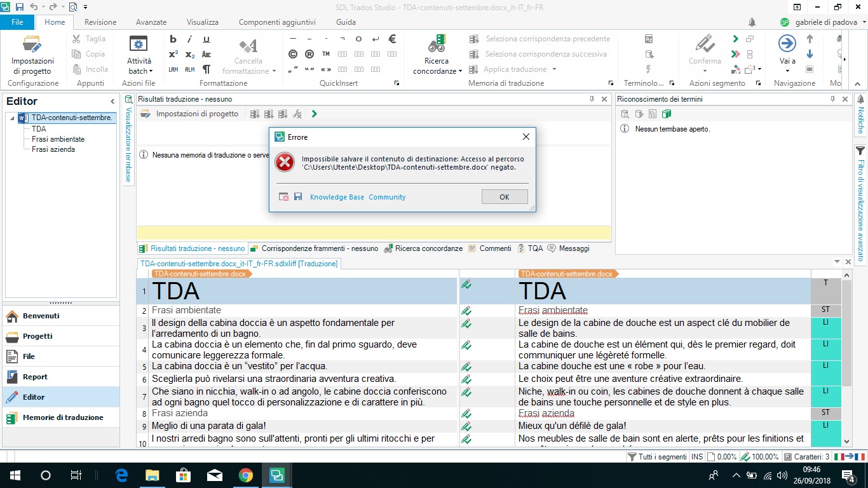Click the Conferma segment icon
868x488 pixels.
pos(704,44)
